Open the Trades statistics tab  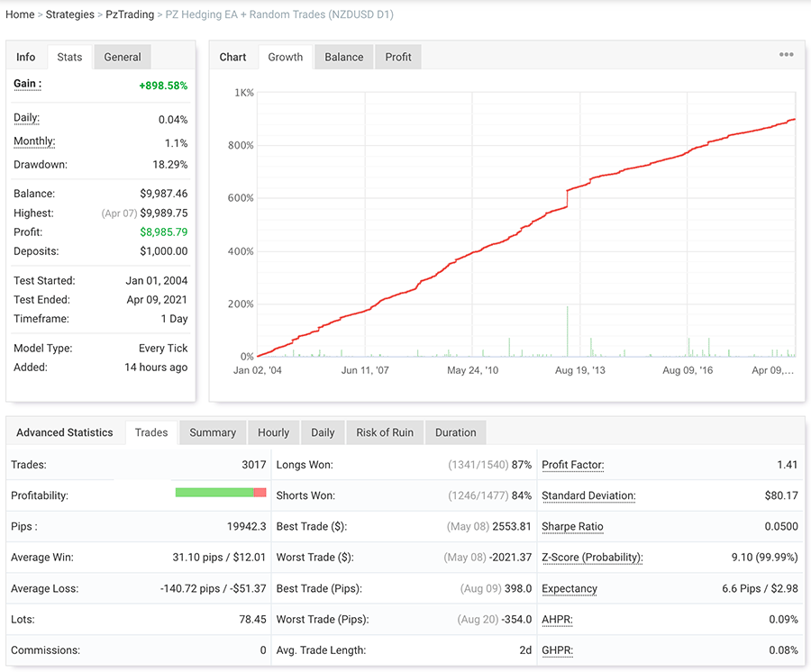coord(151,432)
